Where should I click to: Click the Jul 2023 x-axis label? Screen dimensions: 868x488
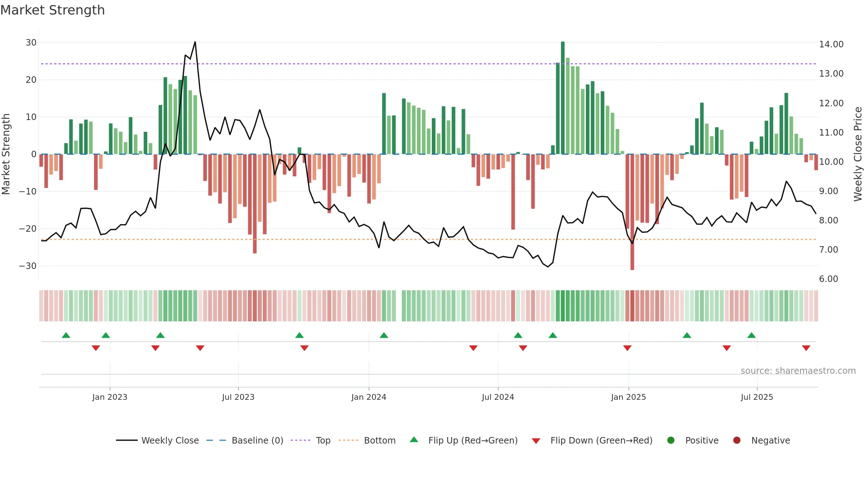coord(238,397)
